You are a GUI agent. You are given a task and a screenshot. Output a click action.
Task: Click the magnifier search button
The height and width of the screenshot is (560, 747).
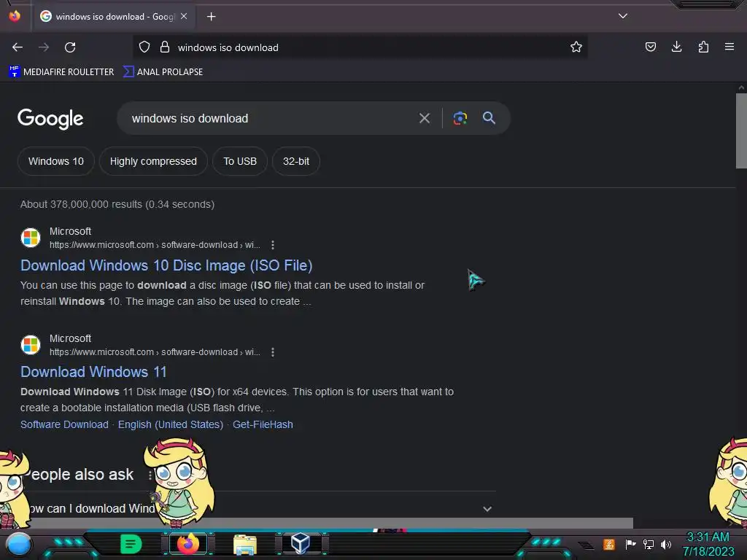click(x=489, y=118)
